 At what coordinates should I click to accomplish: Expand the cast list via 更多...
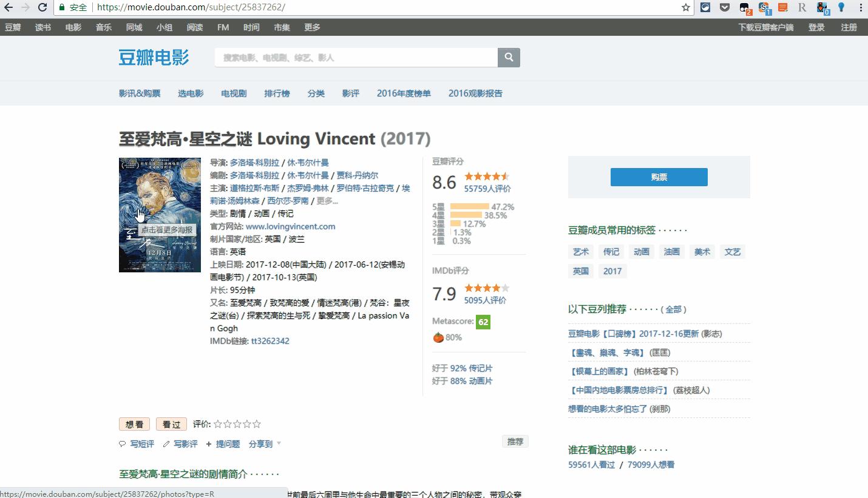[327, 201]
